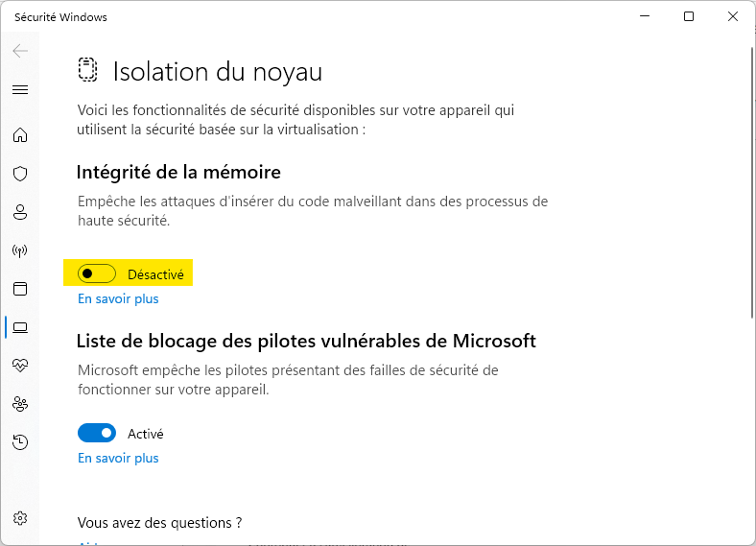Open virus and threat protection shield icon

[20, 174]
